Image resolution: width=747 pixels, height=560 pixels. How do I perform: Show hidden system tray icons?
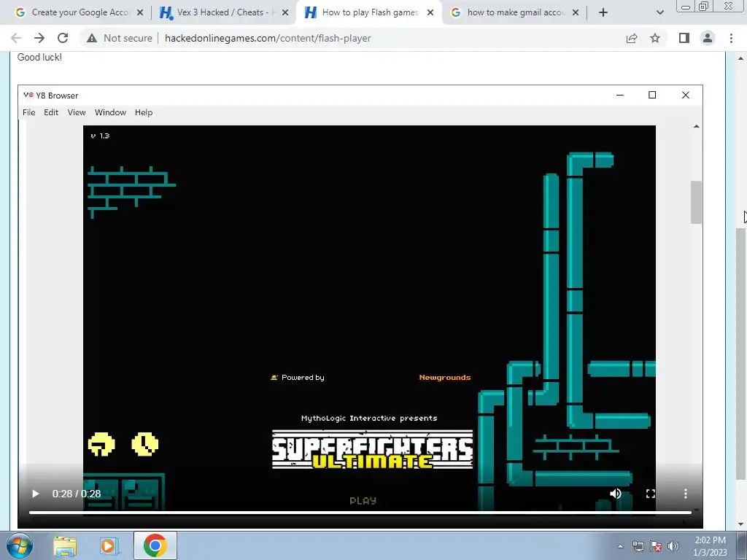(x=620, y=546)
